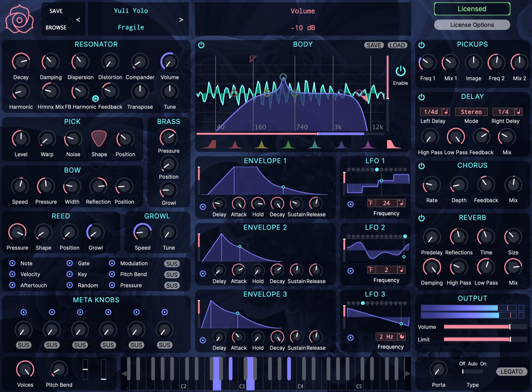Toggle SUS next to Pitch Bend
Image resolution: width=532 pixels, height=392 pixels.
(x=172, y=274)
